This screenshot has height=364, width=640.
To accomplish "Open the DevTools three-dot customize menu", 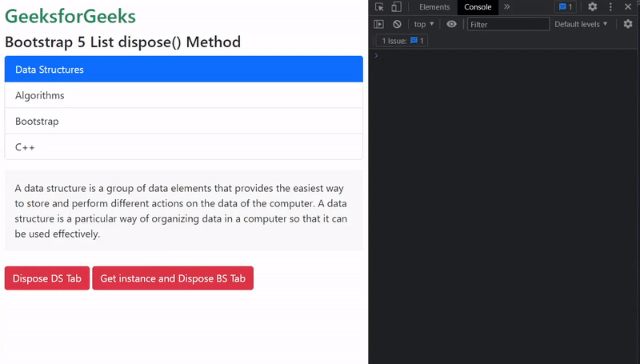I will click(x=610, y=7).
